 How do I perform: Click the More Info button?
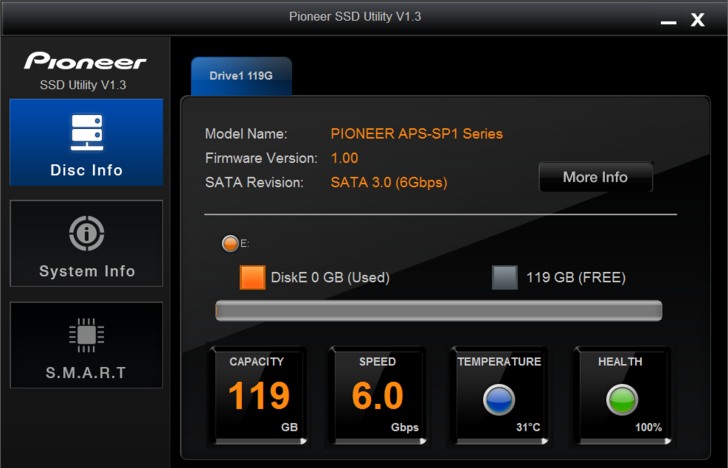pos(596,177)
